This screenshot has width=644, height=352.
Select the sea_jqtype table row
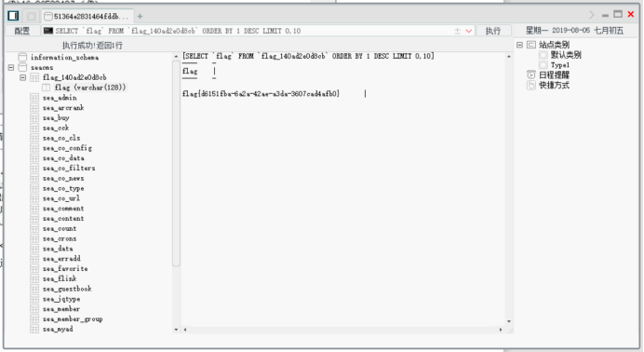point(61,299)
